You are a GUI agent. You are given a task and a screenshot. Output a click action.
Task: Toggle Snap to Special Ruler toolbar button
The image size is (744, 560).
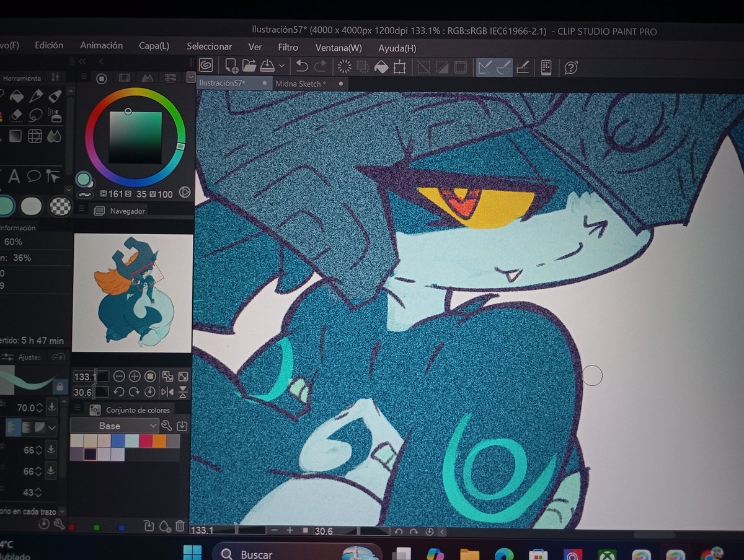click(x=503, y=67)
